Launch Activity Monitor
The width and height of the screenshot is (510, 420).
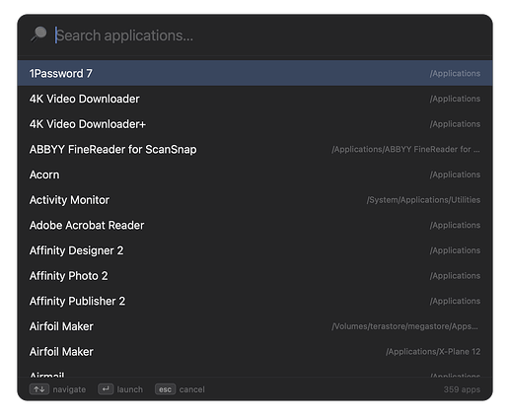pos(255,200)
